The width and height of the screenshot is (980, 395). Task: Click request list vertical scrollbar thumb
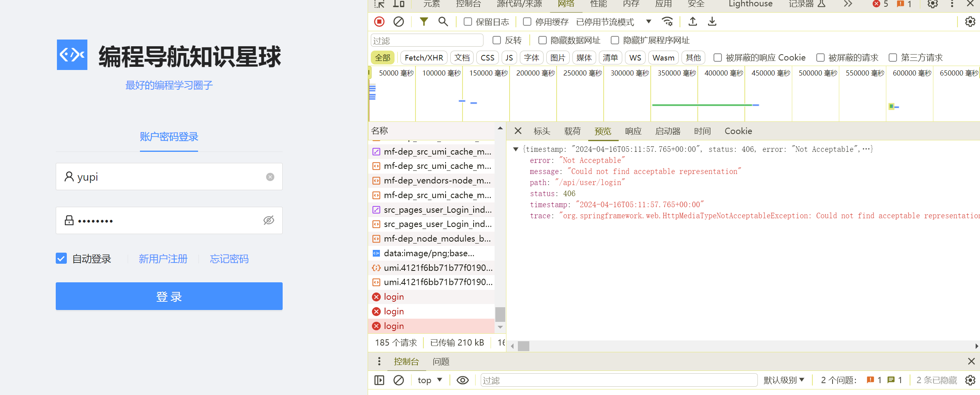click(500, 314)
